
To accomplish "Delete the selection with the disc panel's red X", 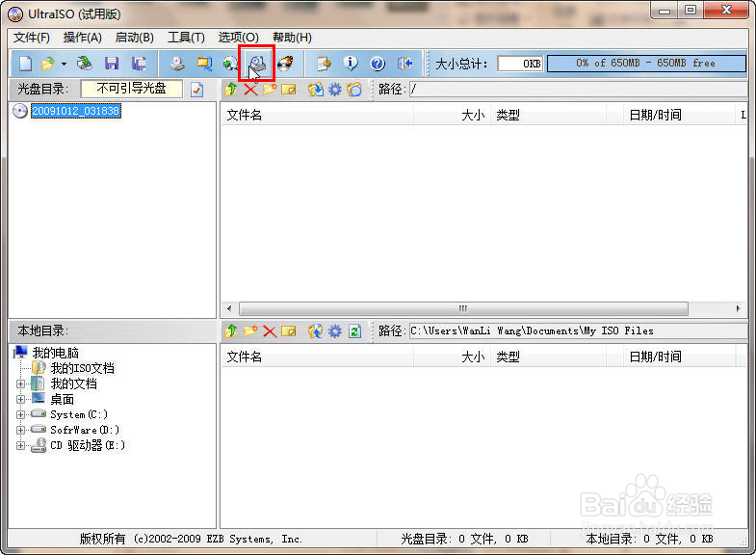I will (250, 90).
